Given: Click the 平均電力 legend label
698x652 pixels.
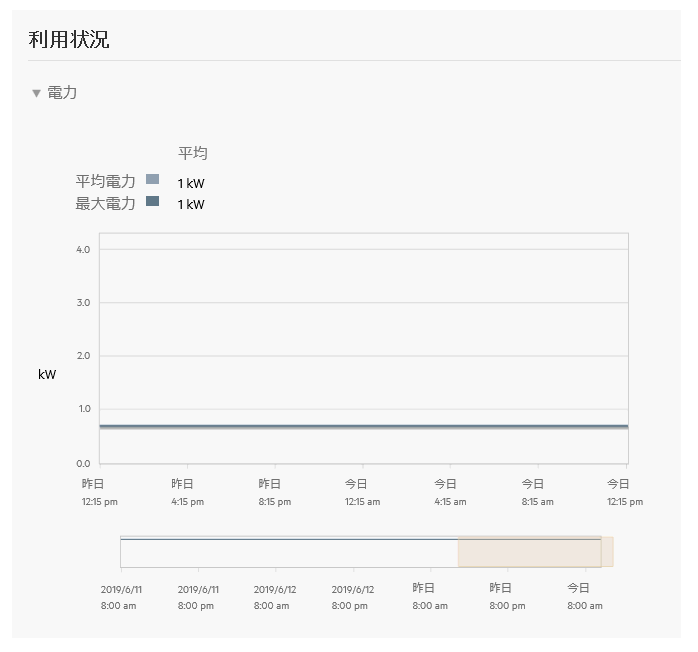Looking at the screenshot, I should (105, 181).
